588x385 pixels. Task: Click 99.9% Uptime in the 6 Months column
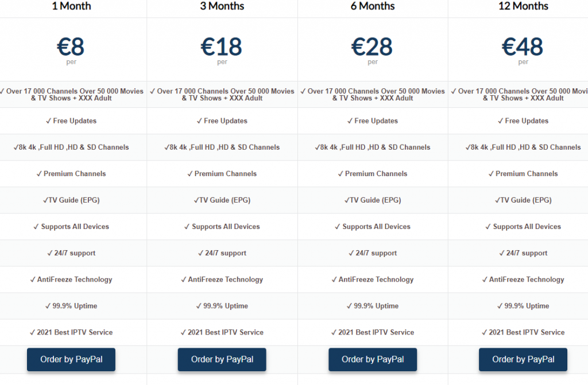(x=373, y=306)
